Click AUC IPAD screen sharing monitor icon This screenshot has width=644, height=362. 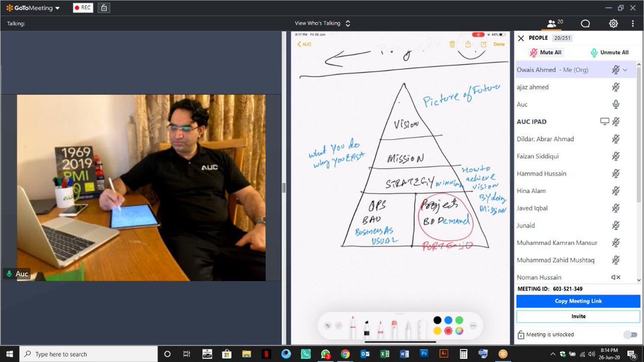pos(604,122)
